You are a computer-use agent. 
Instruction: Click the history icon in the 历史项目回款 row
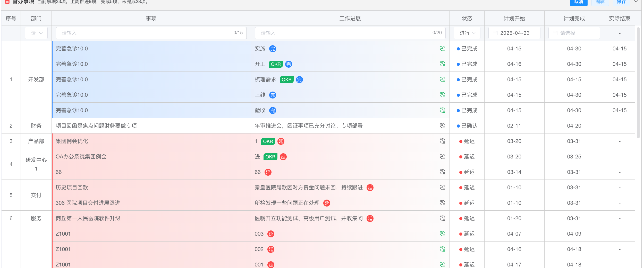pos(442,187)
